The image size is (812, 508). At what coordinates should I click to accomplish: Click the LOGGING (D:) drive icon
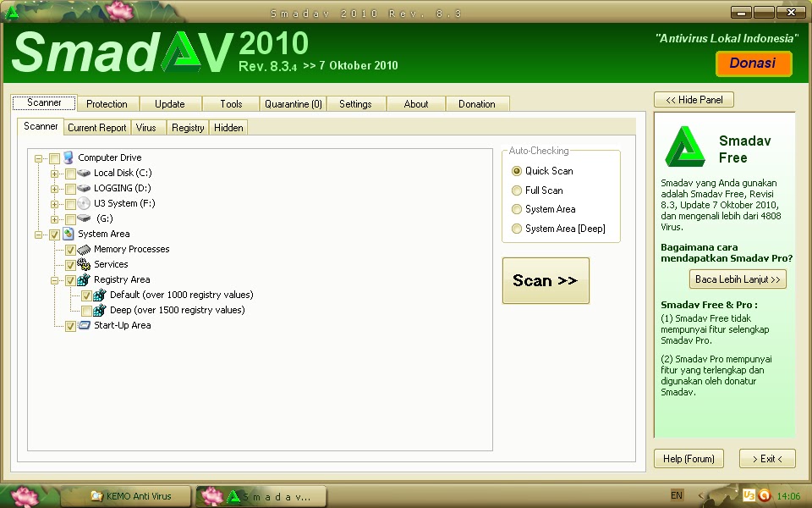tap(84, 188)
